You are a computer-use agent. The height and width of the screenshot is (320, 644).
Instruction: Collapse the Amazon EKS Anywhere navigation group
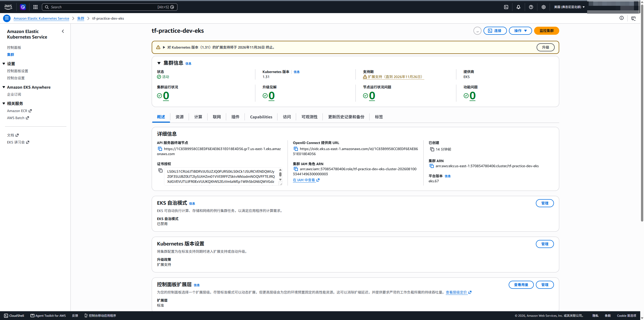[4, 87]
